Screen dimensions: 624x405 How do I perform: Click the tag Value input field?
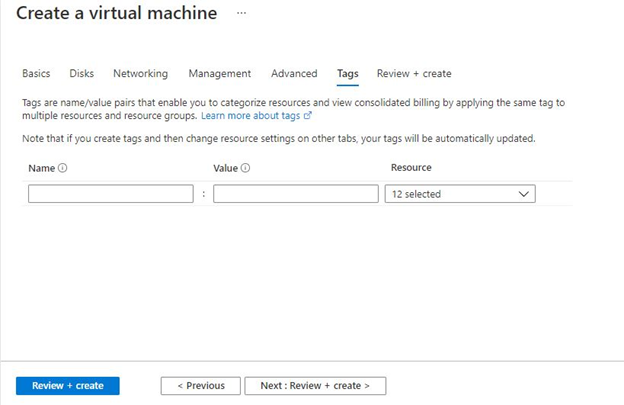coord(296,194)
